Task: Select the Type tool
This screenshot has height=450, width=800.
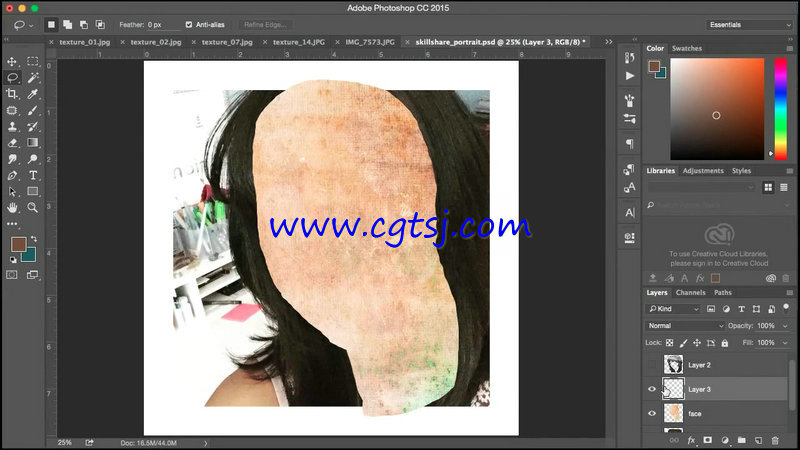Action: coord(33,176)
